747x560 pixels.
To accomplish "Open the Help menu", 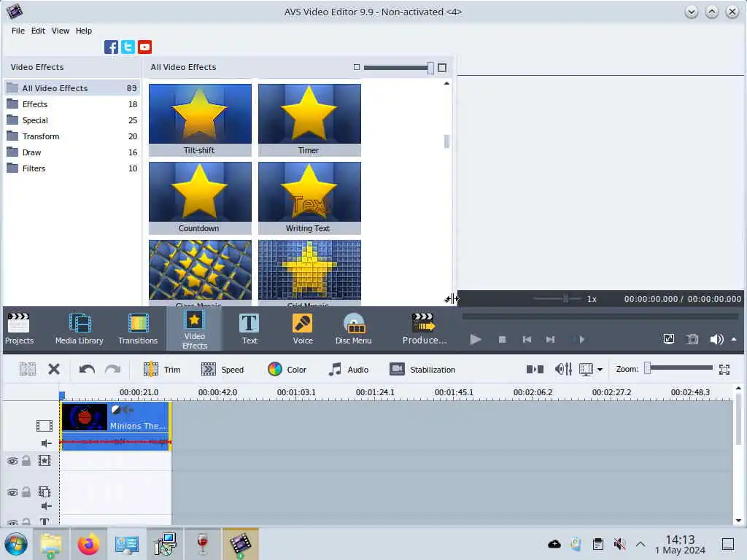I will click(x=83, y=31).
